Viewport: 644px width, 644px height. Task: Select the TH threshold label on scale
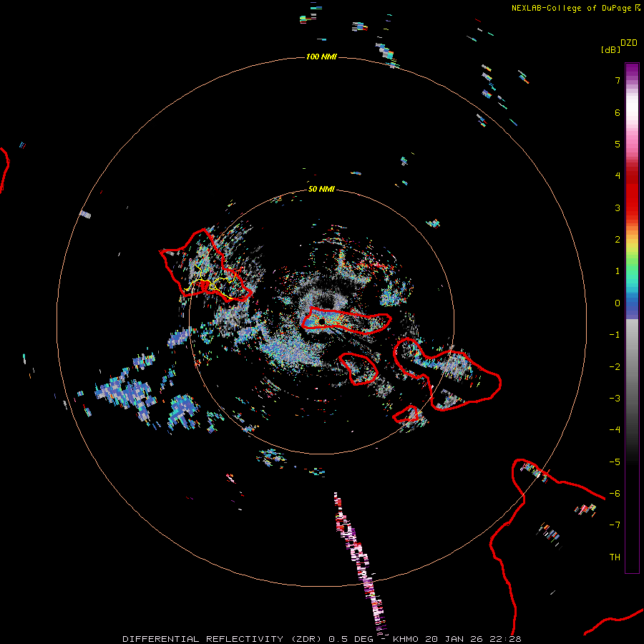click(x=615, y=557)
